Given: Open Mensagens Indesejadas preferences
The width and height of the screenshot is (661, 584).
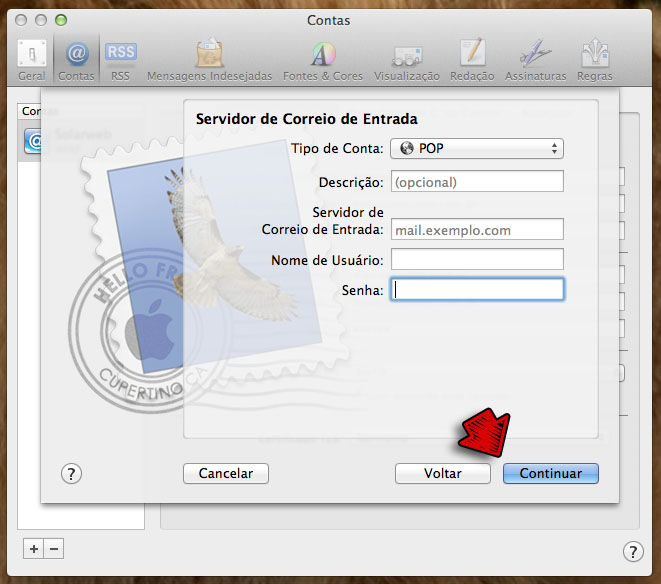Looking at the screenshot, I should coord(210,60).
